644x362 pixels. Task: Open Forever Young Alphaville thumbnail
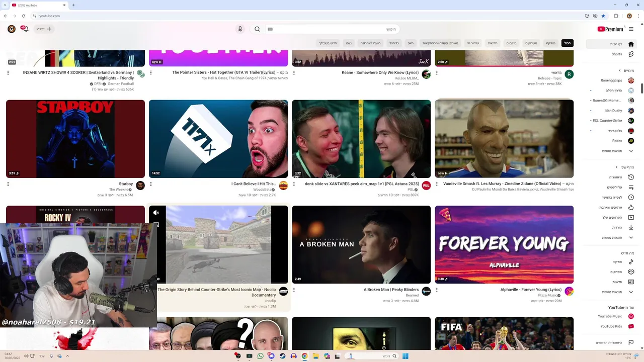point(504,244)
